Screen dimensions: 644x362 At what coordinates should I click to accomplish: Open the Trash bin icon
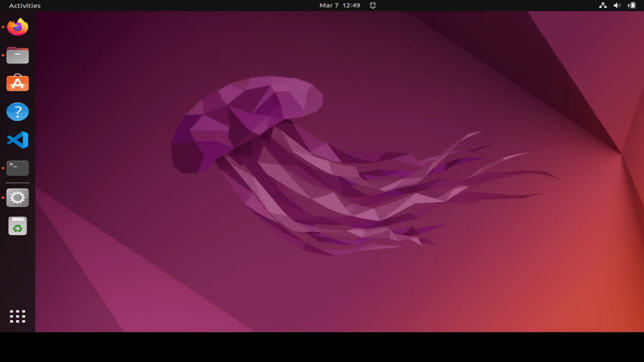click(17, 226)
